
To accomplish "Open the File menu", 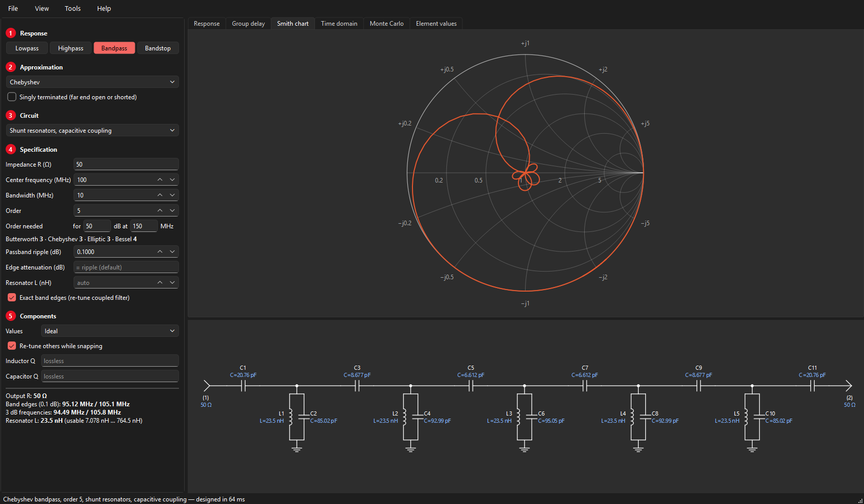I will 13,8.
